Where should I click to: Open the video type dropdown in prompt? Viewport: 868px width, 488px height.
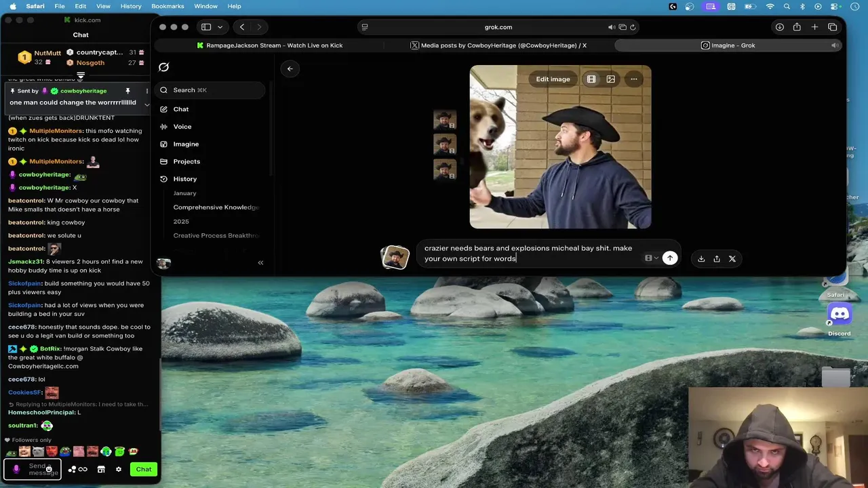(652, 258)
